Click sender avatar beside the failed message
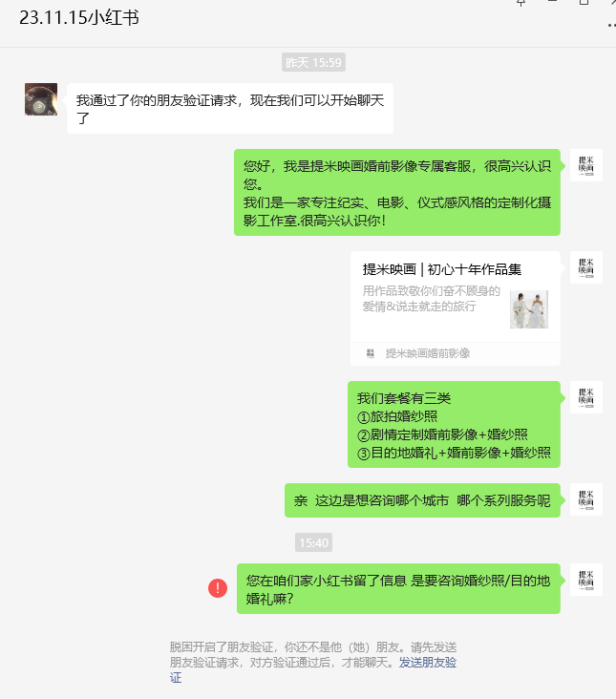 point(586,580)
